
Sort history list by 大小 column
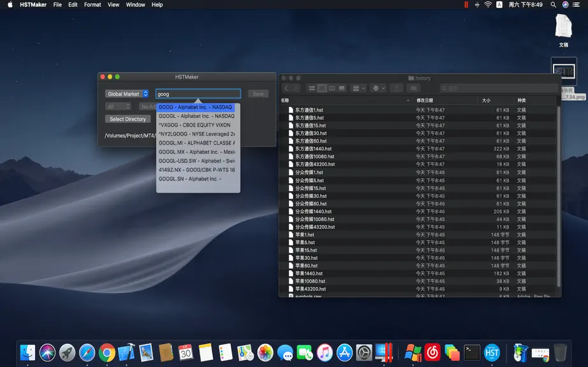tap(496, 101)
